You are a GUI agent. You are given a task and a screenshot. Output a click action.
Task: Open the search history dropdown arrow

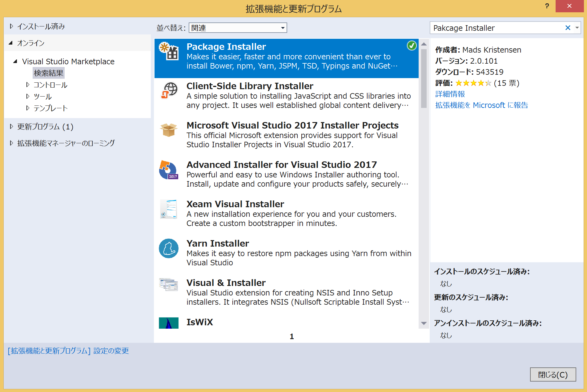577,28
